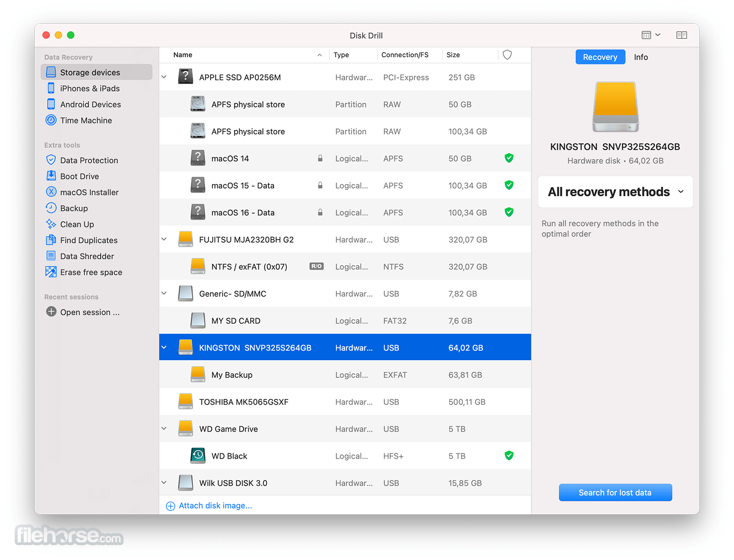Click the large KINGSTON drive image in the Recovery panel
This screenshot has width=734, height=560.
click(616, 107)
